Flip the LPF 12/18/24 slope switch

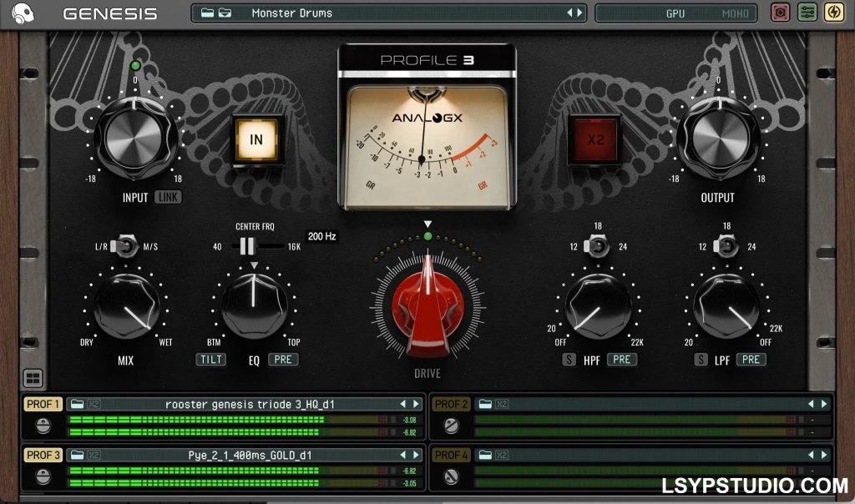pos(726,246)
